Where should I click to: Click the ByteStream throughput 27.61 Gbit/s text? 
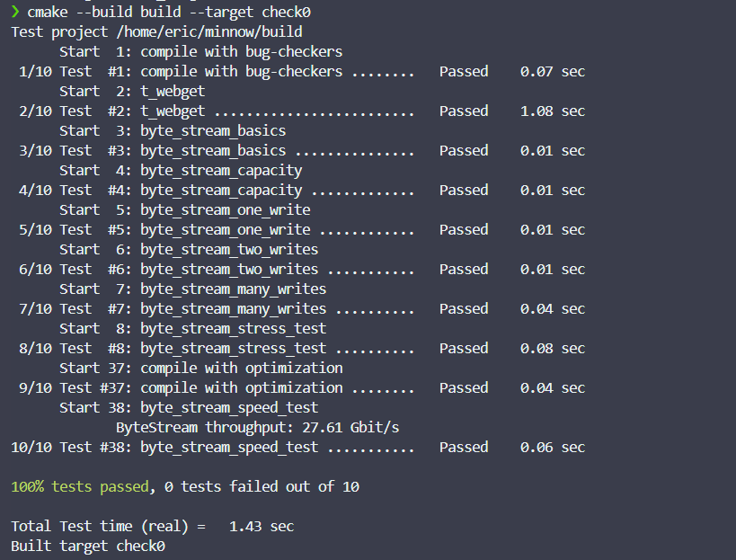(257, 428)
